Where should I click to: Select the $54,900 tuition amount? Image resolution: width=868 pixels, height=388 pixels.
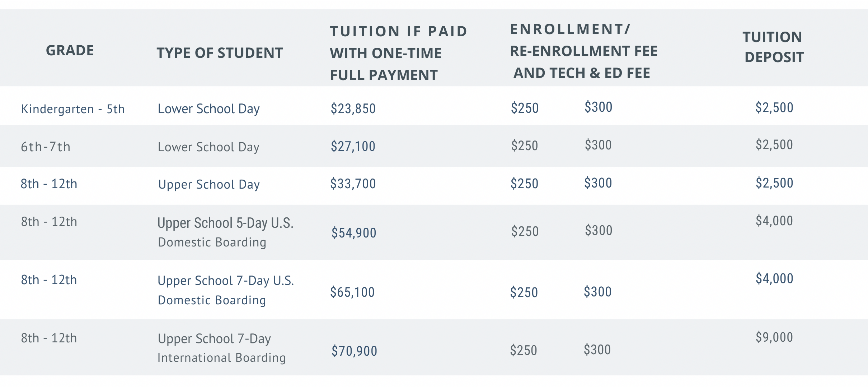pos(354,233)
